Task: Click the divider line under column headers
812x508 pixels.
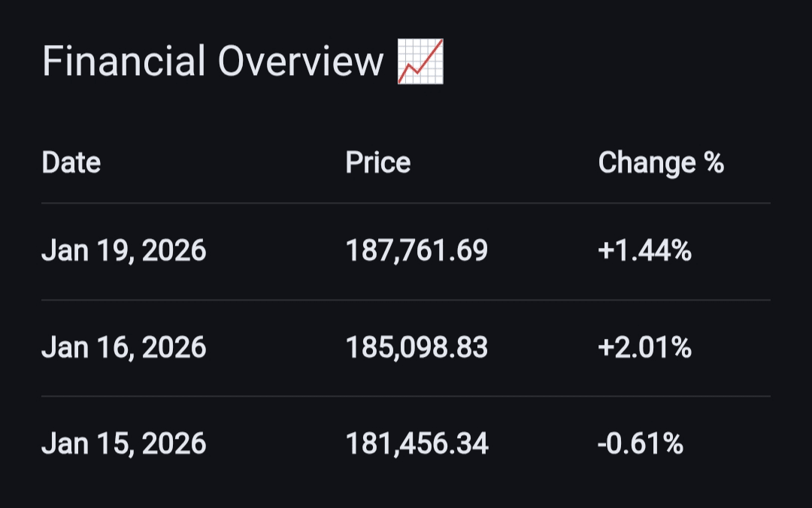Action: pyautogui.click(x=406, y=203)
